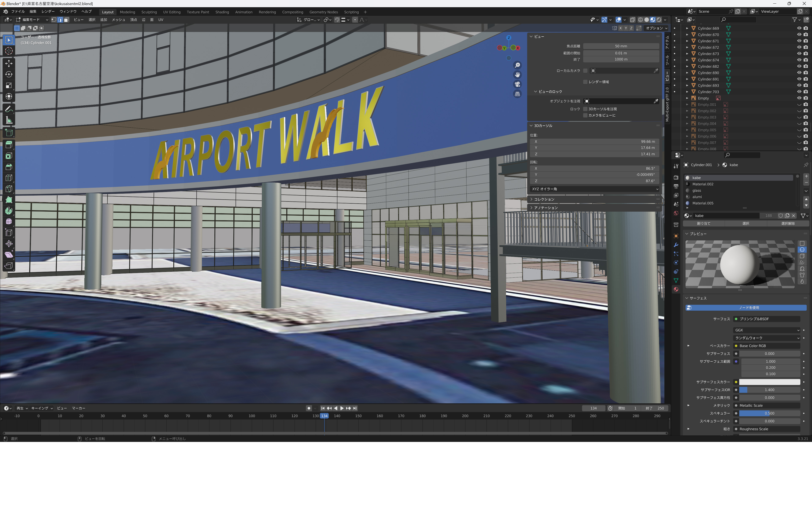Switch to face select mode
Viewport: 812px width, 513px height.
tap(66, 20)
